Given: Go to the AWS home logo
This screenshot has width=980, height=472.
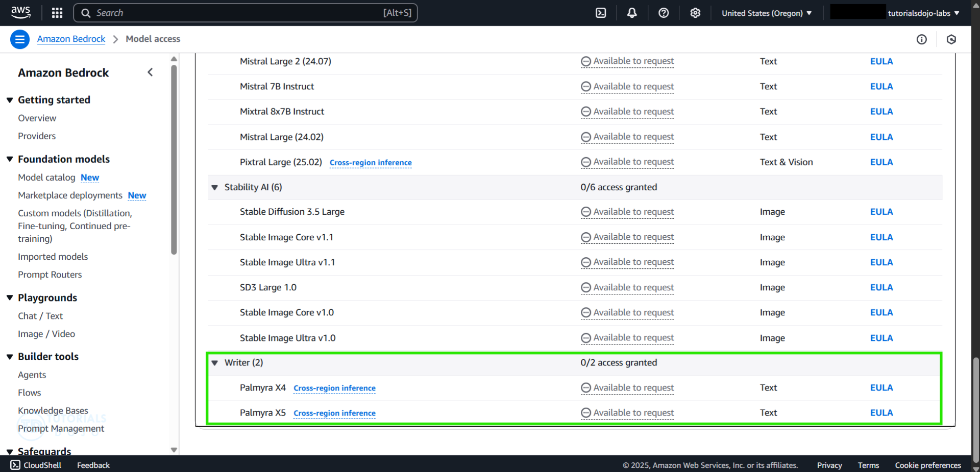Looking at the screenshot, I should [21, 13].
